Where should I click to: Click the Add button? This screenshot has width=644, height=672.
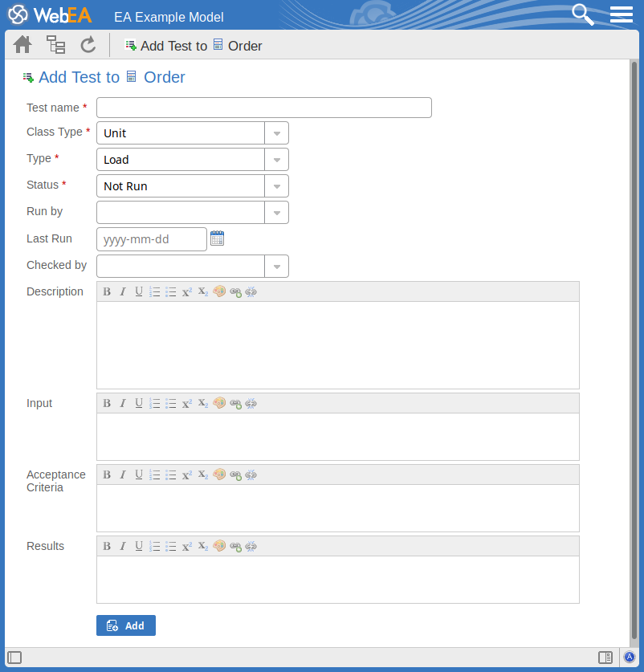tap(126, 625)
